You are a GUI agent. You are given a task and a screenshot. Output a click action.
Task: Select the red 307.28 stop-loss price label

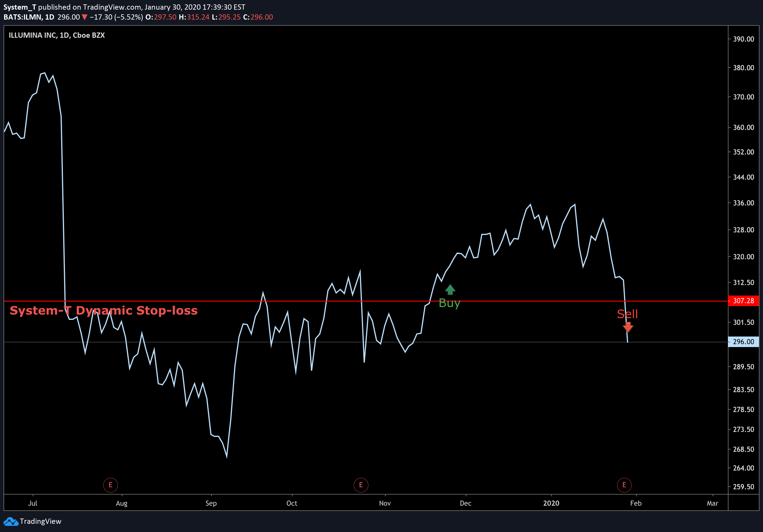click(x=743, y=301)
